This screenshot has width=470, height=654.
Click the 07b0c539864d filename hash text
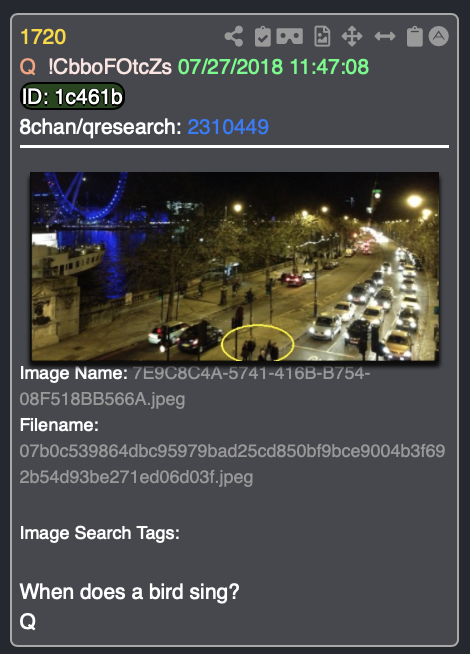click(232, 464)
